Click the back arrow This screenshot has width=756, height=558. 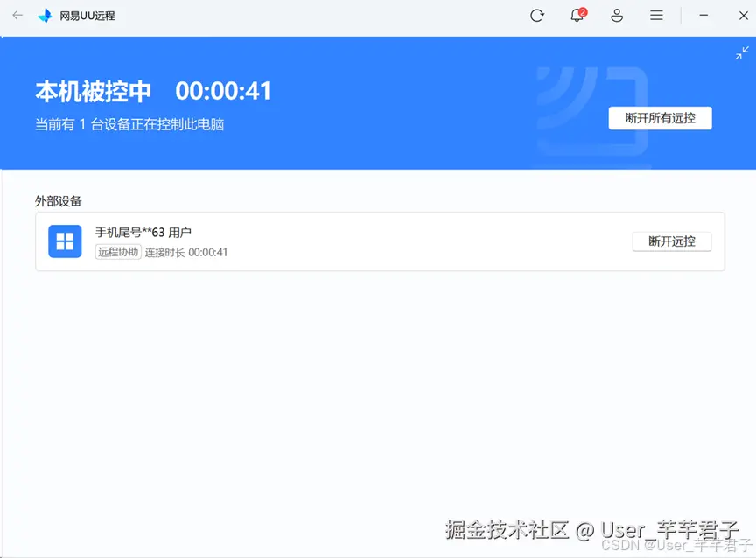pos(17,15)
